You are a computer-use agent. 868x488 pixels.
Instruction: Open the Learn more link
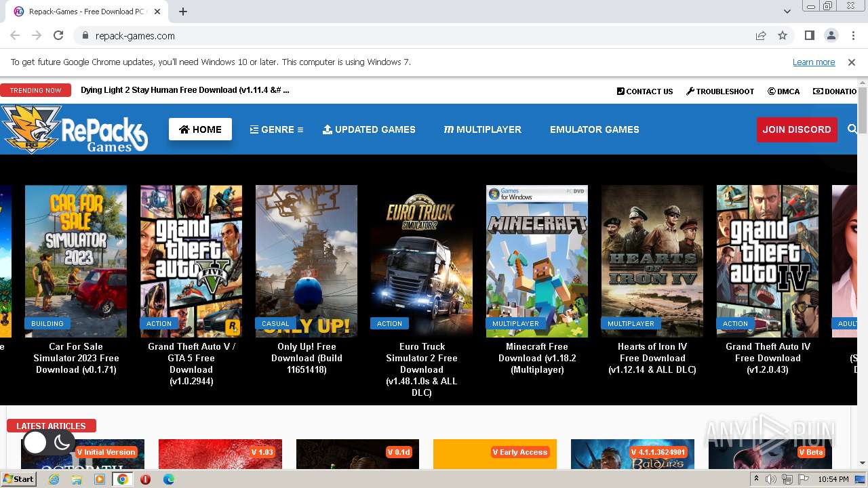click(814, 62)
